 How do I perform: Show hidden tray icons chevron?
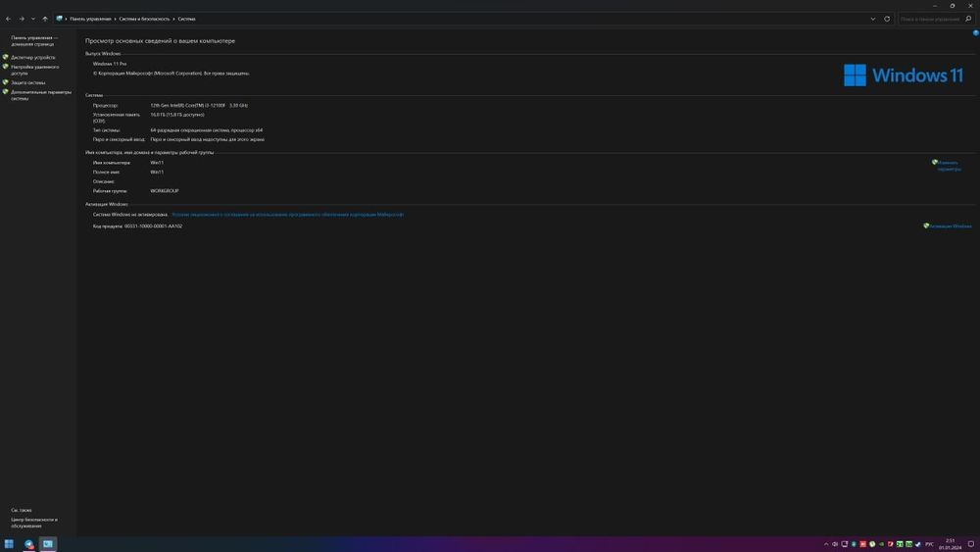[825, 544]
